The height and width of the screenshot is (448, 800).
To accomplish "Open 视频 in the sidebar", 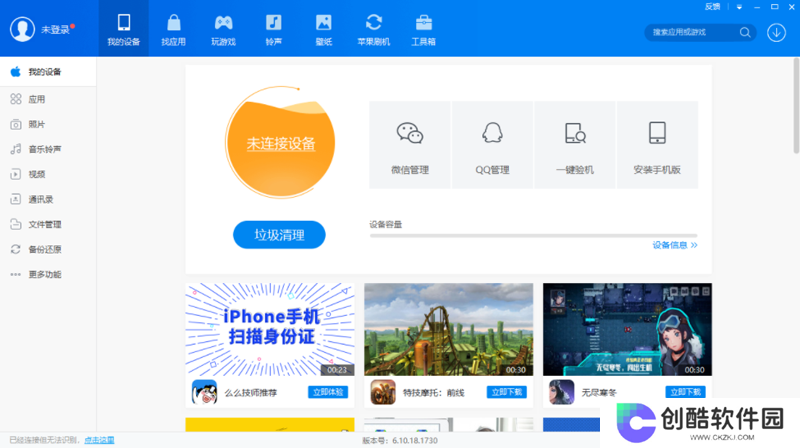I will [x=48, y=174].
